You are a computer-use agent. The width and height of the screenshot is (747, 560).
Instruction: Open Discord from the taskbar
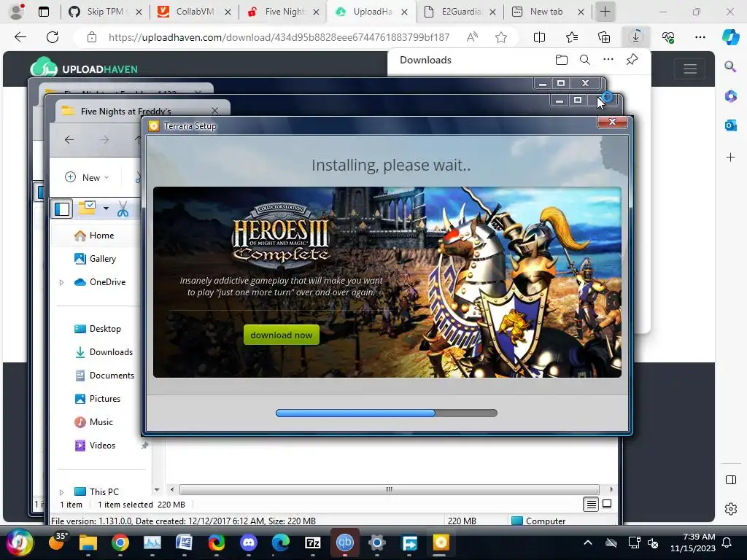pyautogui.click(x=249, y=542)
